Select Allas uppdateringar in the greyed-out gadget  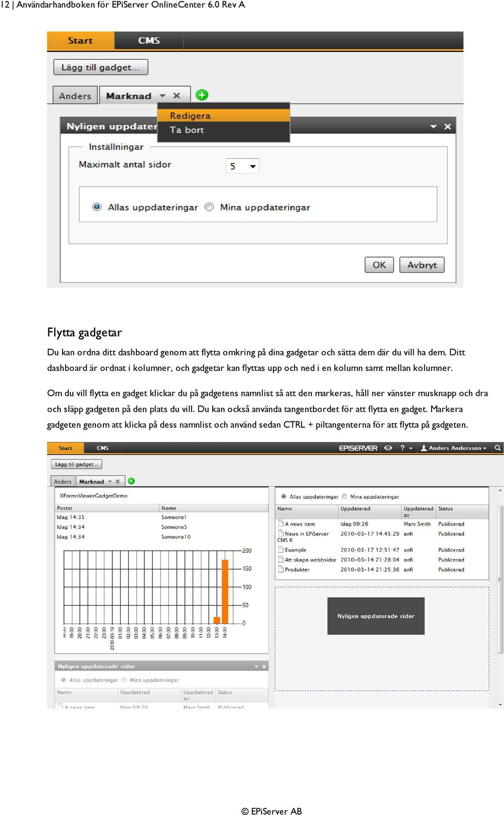(64, 680)
